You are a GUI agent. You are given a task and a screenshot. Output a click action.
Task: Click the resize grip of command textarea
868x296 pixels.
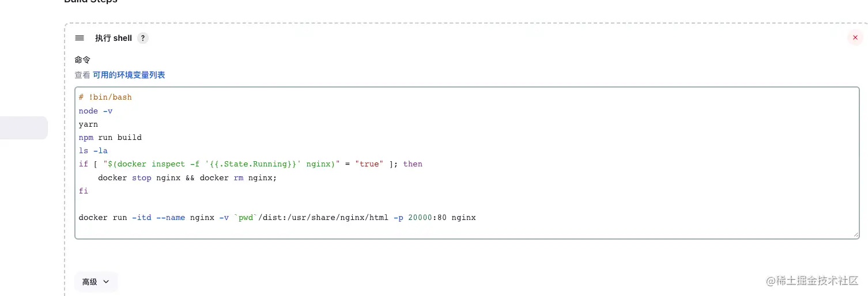coord(855,234)
